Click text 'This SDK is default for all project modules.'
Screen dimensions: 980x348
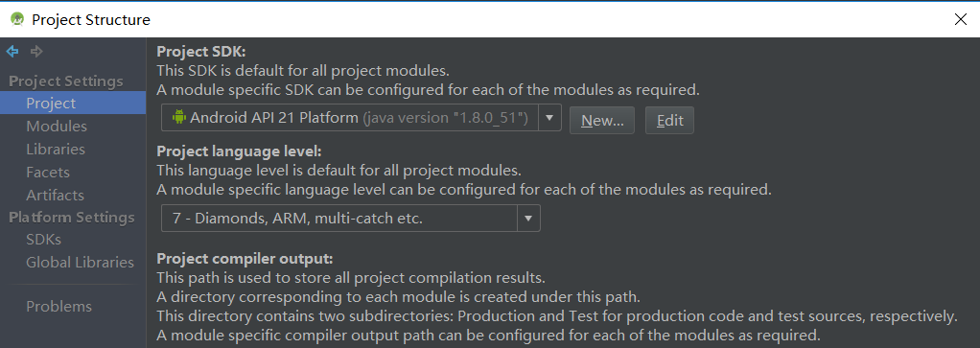pos(303,70)
